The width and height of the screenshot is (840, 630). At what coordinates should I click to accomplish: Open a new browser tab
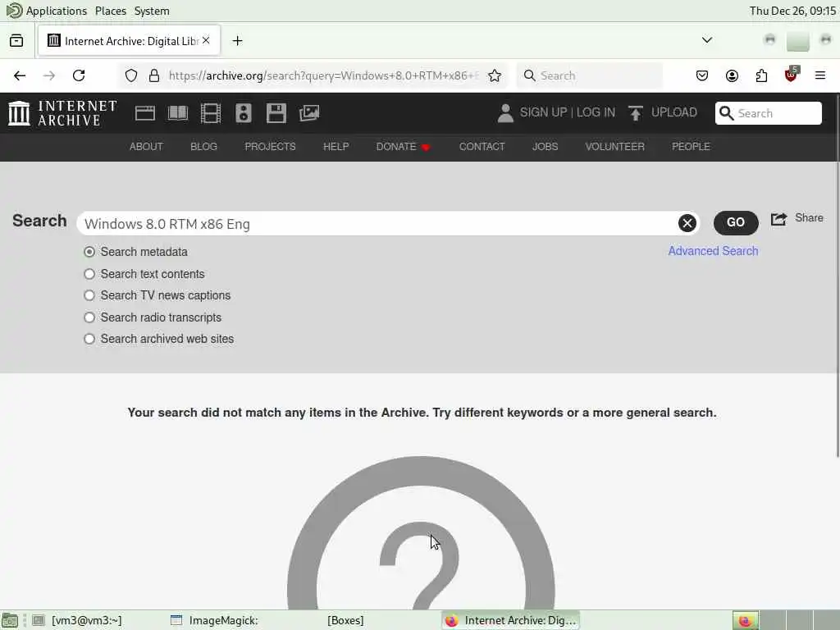pyautogui.click(x=237, y=41)
